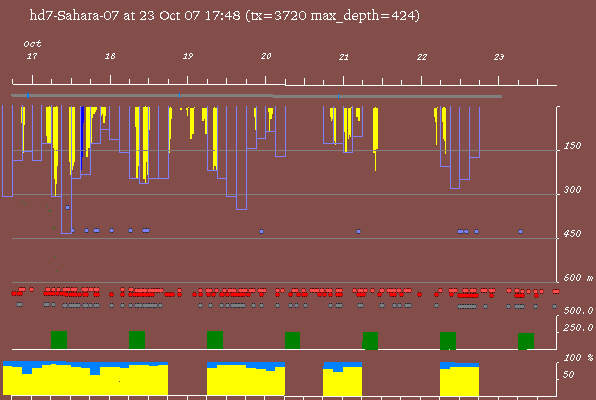
Task: Click the green bar below Oct 19
Action: point(215,340)
